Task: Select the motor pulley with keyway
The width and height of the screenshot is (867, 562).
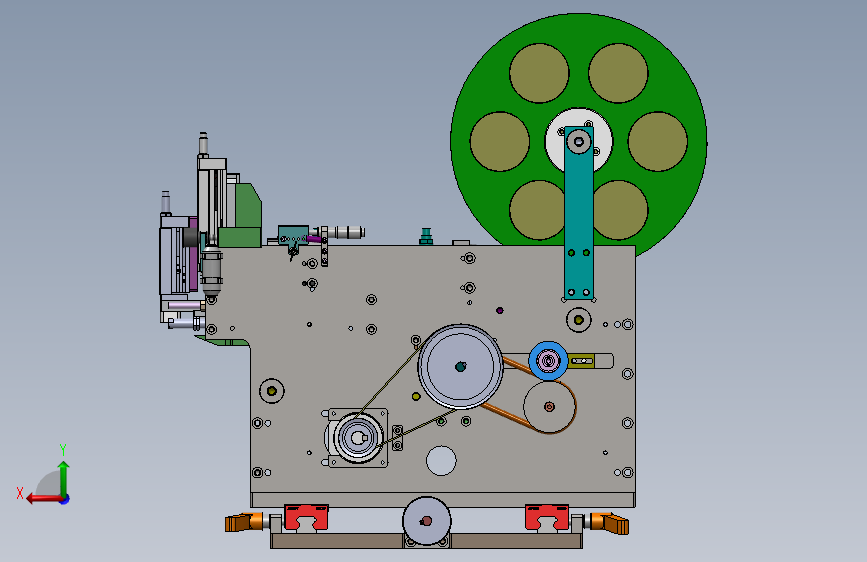Action: coord(358,438)
